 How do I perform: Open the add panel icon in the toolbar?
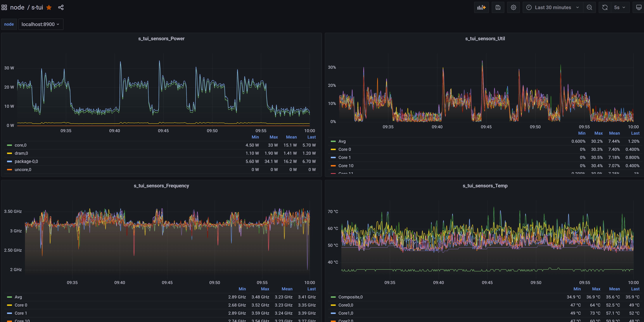coord(481,7)
